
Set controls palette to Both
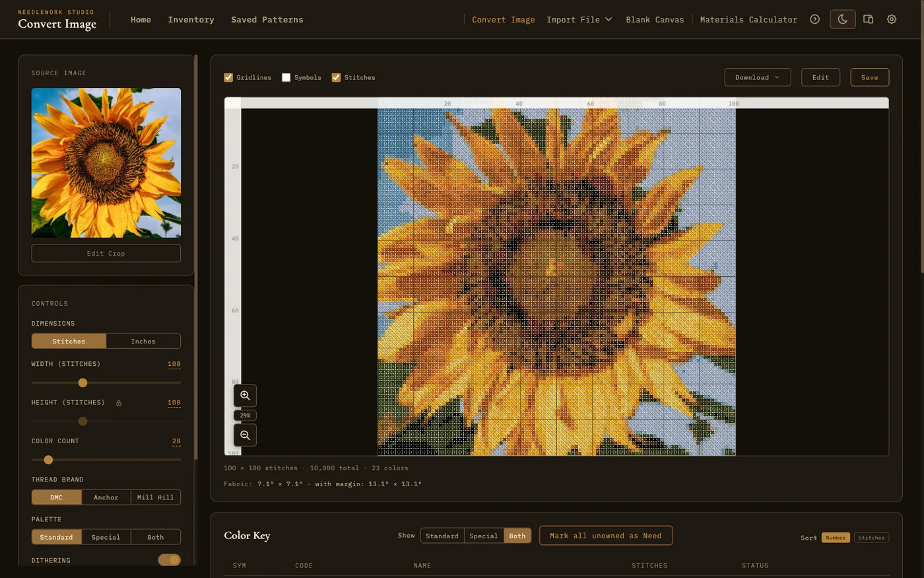156,536
